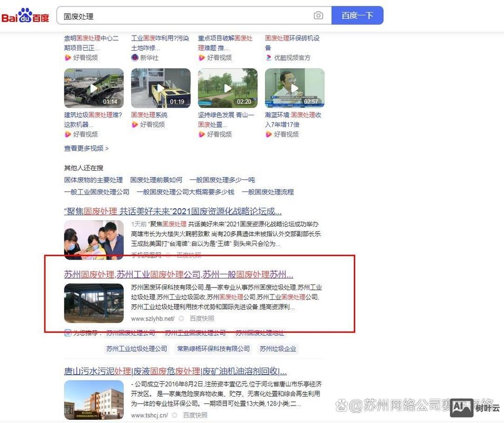Open the search-by-image camera icon
The width and height of the screenshot is (504, 423).
(x=318, y=16)
